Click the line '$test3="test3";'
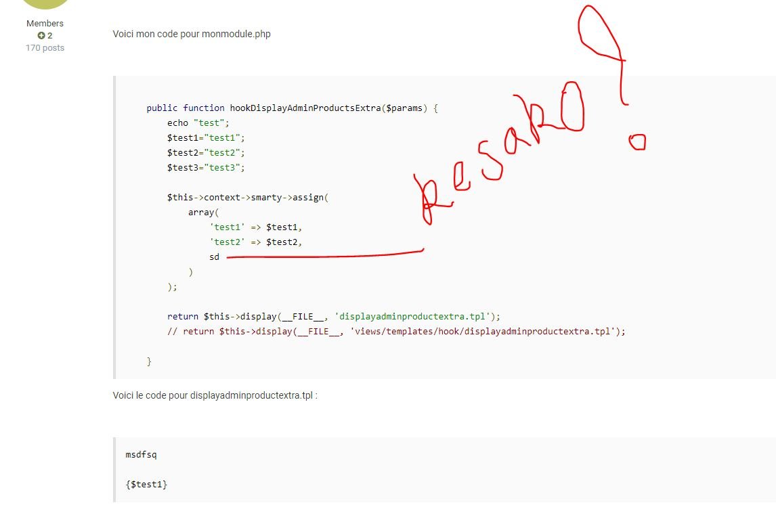This screenshot has width=776, height=532. click(x=206, y=167)
